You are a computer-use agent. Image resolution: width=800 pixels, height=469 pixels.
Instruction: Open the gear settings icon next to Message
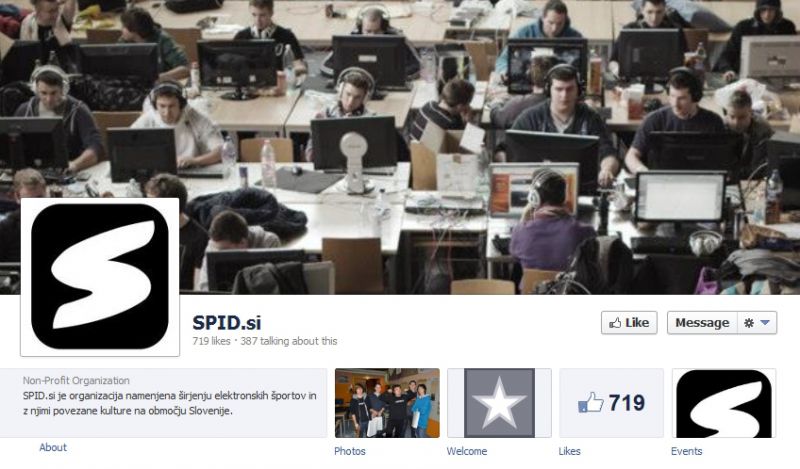point(748,323)
